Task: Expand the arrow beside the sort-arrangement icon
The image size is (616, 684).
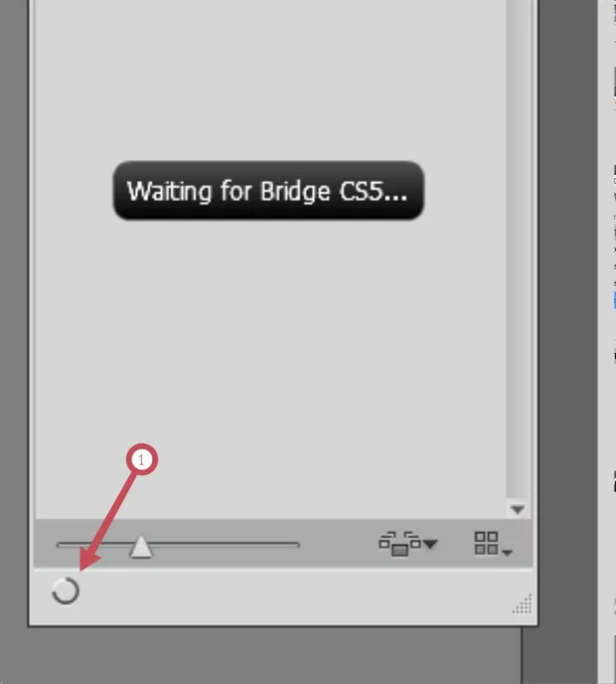Action: pyautogui.click(x=430, y=544)
